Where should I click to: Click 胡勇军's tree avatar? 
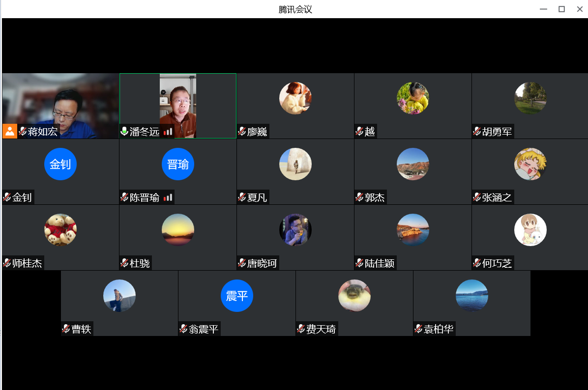pyautogui.click(x=530, y=98)
